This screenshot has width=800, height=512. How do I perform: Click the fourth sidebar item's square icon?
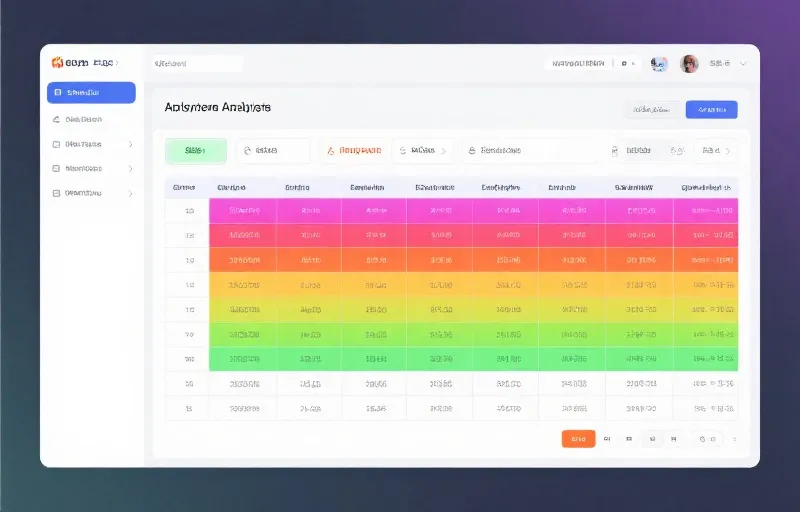click(x=57, y=168)
